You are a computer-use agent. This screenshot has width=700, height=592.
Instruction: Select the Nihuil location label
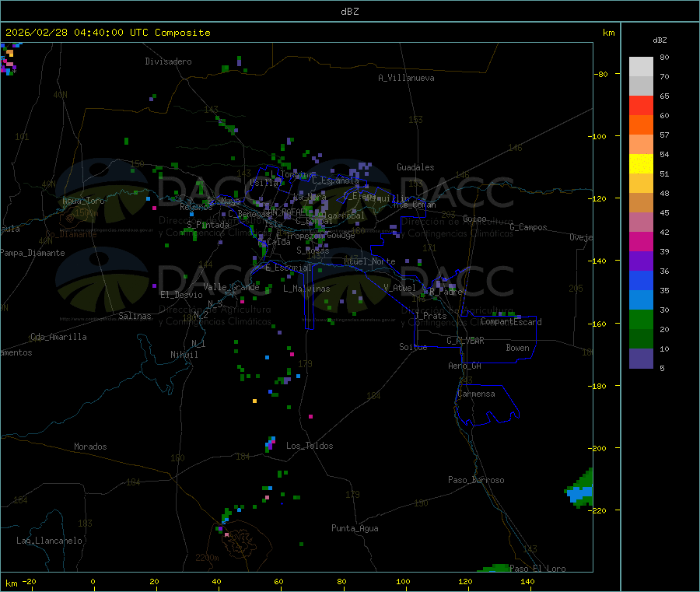coord(184,355)
